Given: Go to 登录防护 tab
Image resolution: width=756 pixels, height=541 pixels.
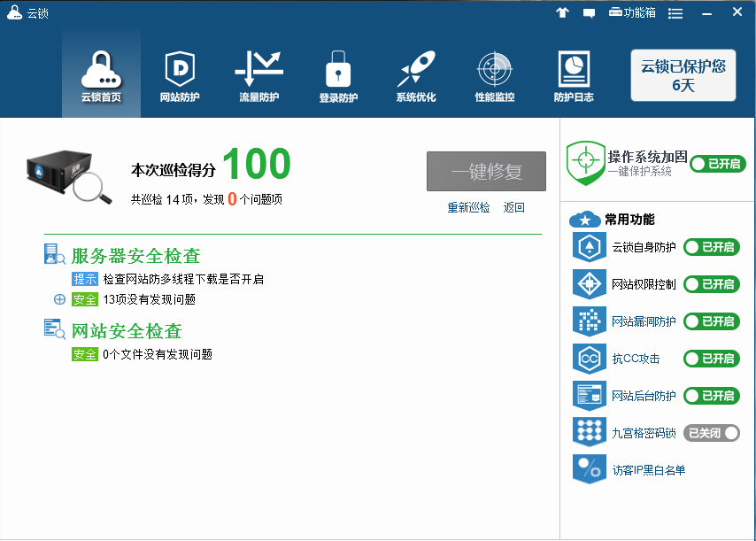Looking at the screenshot, I should (x=338, y=75).
